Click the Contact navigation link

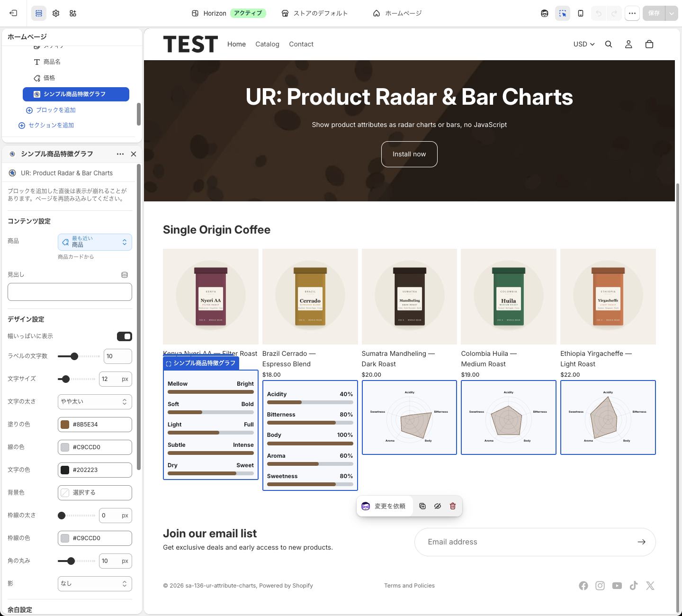pyautogui.click(x=301, y=44)
